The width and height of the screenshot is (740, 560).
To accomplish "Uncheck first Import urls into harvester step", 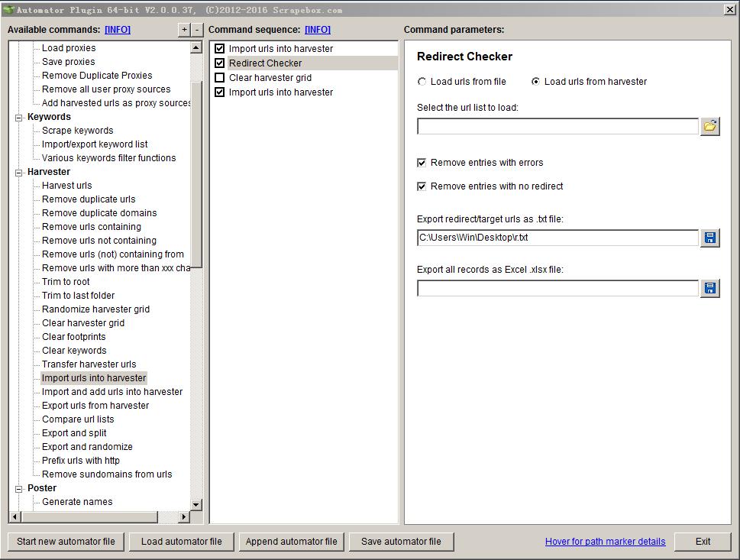I will [x=219, y=48].
